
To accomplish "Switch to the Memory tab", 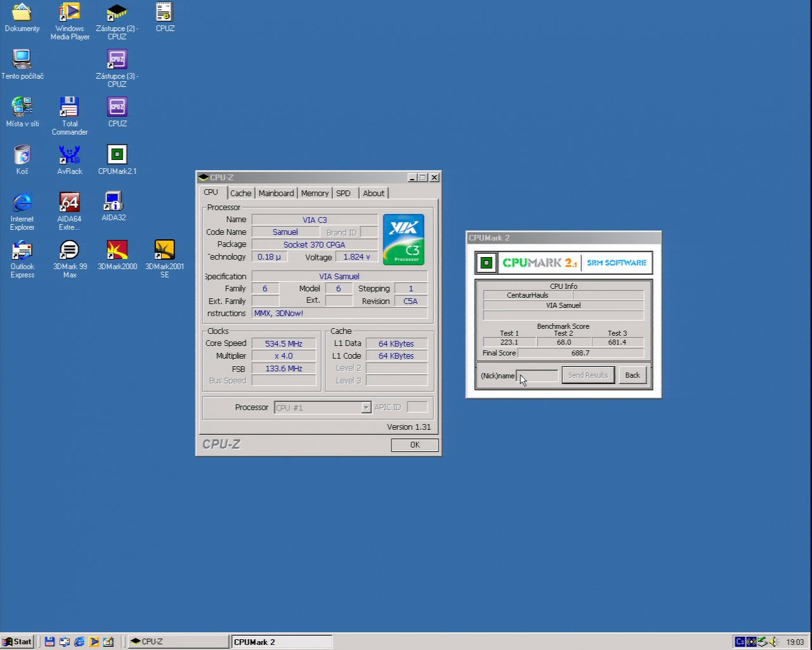I will tap(315, 193).
